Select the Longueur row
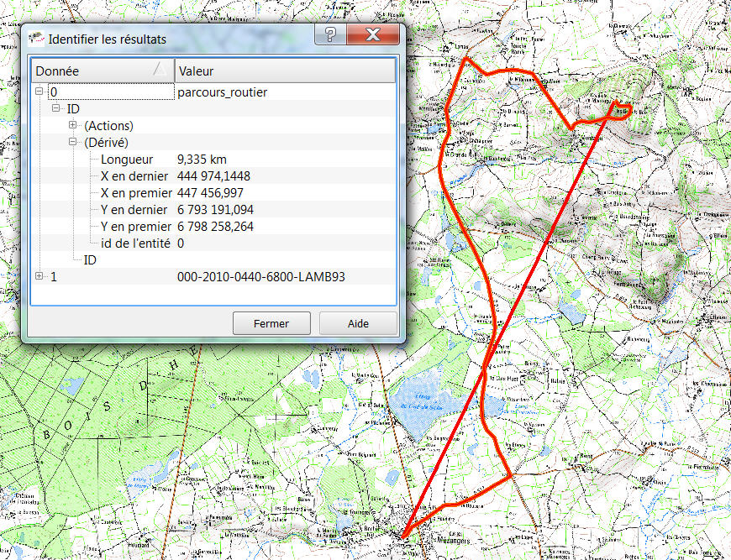Image resolution: width=731 pixels, height=560 pixels. coord(127,160)
